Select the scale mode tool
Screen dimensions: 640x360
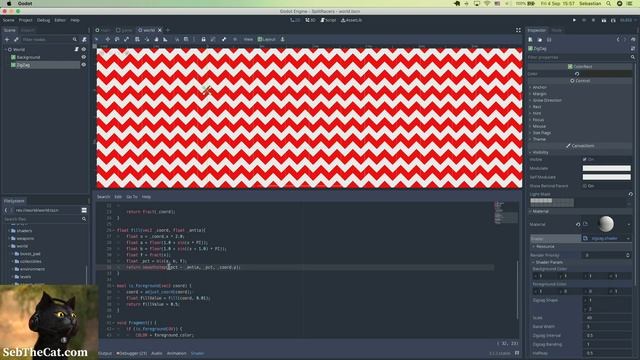pos(127,39)
